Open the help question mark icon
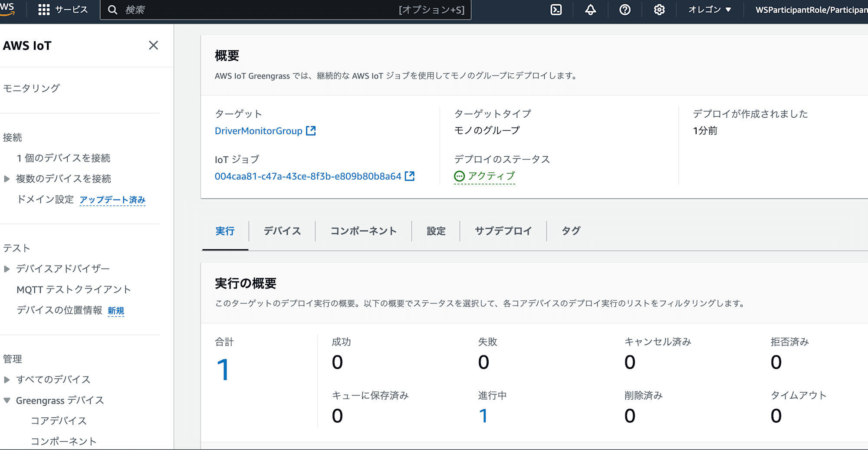 [625, 10]
